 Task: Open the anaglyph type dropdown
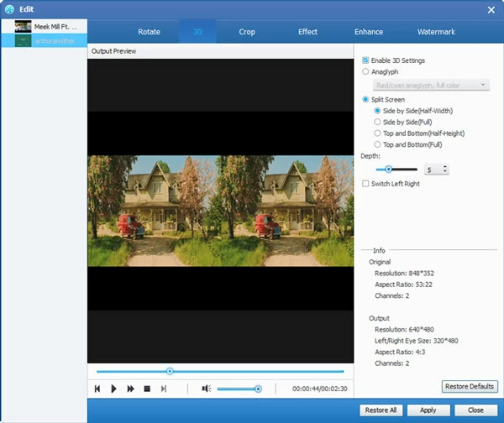tap(430, 86)
